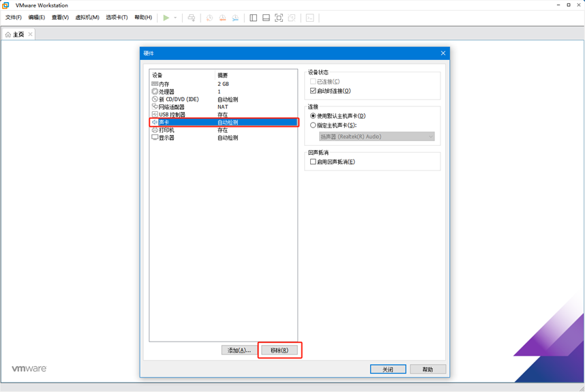
Task: Open the 选项卡(T) menu
Action: pos(117,18)
